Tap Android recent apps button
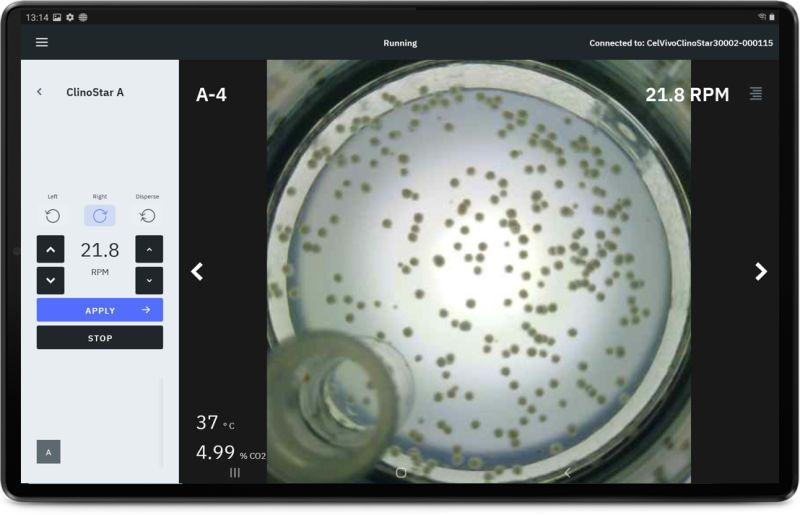 (235, 473)
